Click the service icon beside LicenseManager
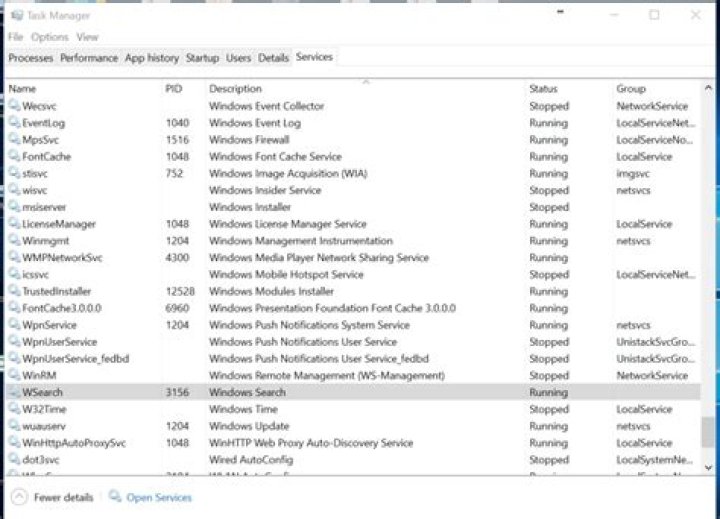This screenshot has width=720, height=519. (x=14, y=223)
